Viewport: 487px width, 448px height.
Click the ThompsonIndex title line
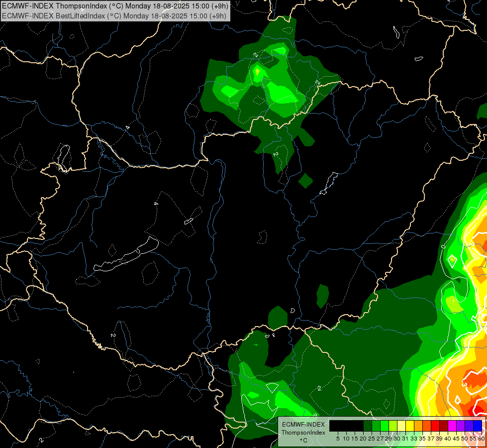pyautogui.click(x=115, y=5)
